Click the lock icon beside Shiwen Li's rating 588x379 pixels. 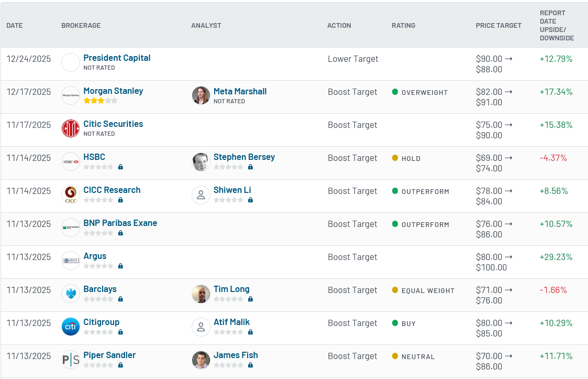250,200
